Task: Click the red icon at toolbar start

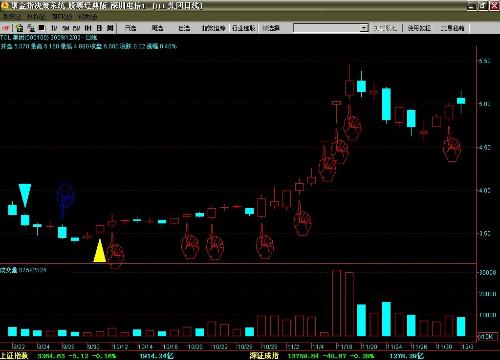Action: click(6, 28)
